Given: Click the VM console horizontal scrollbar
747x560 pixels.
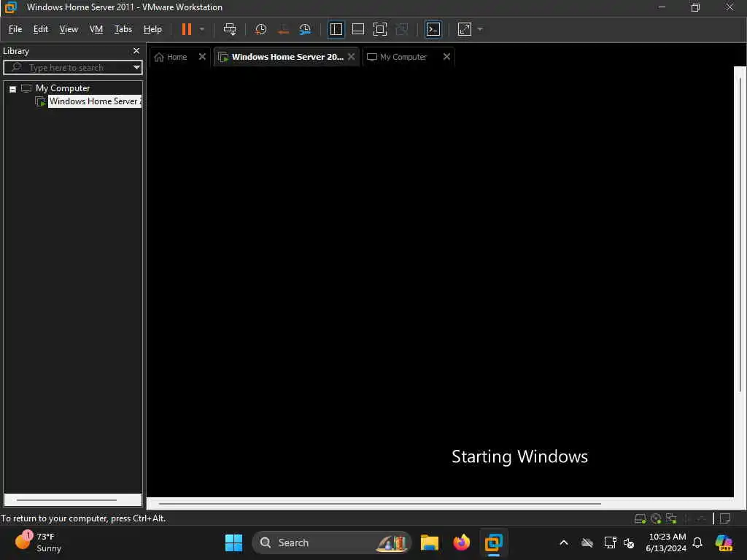Looking at the screenshot, I should [x=379, y=503].
